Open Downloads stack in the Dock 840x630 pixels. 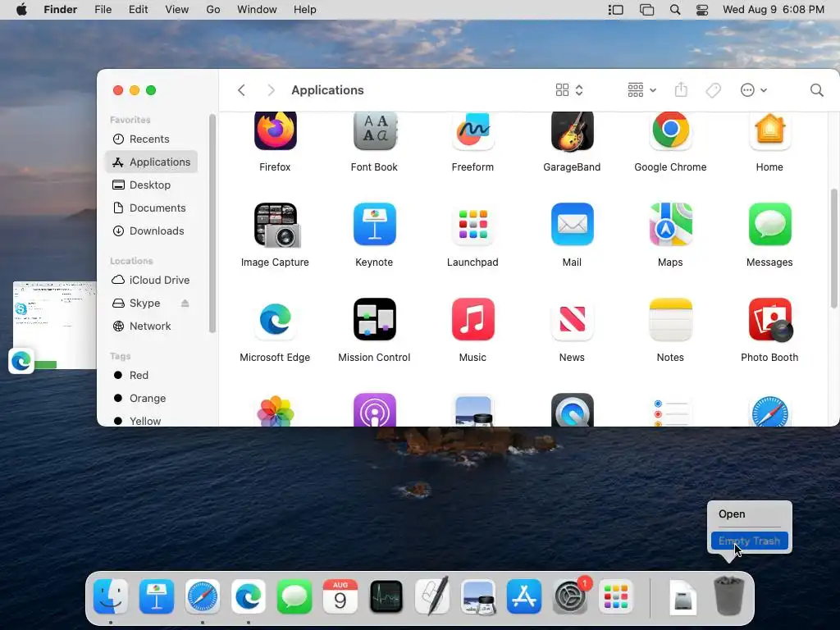coord(682,597)
